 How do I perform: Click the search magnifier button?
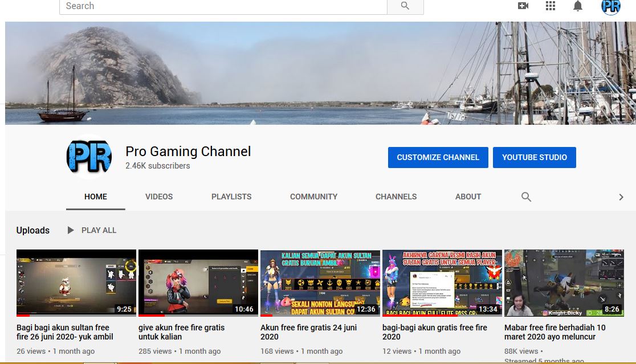click(x=405, y=6)
